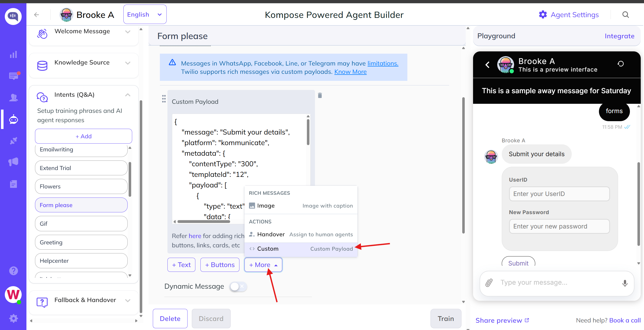644x330 pixels.
Task: Click the Brooke A avatar in header
Action: pyautogui.click(x=66, y=15)
